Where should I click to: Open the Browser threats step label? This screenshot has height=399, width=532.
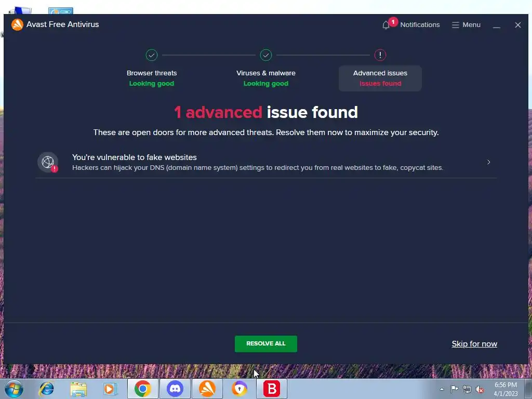point(152,73)
